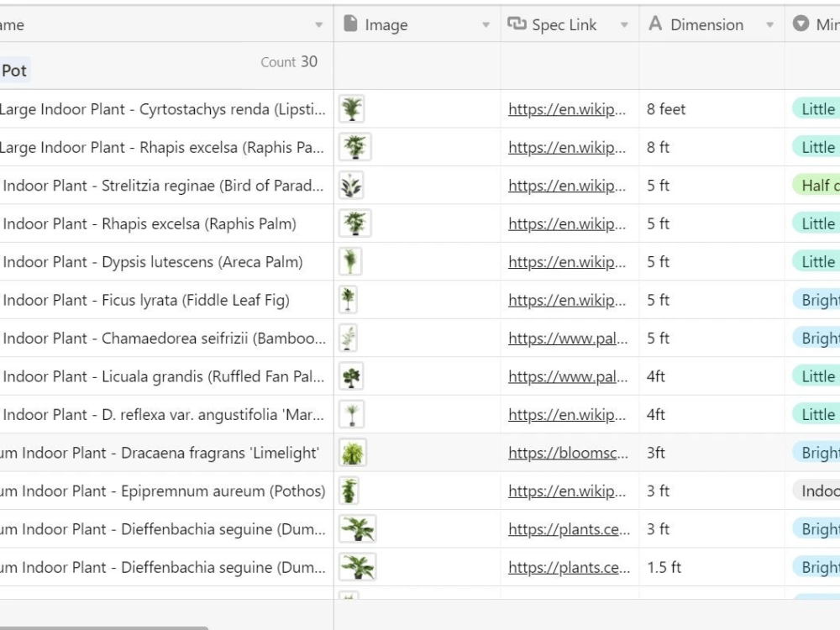This screenshot has width=840, height=630.
Task: Open the Large Rhapis excelsa thumbnail with 8 ft
Action: pos(354,147)
